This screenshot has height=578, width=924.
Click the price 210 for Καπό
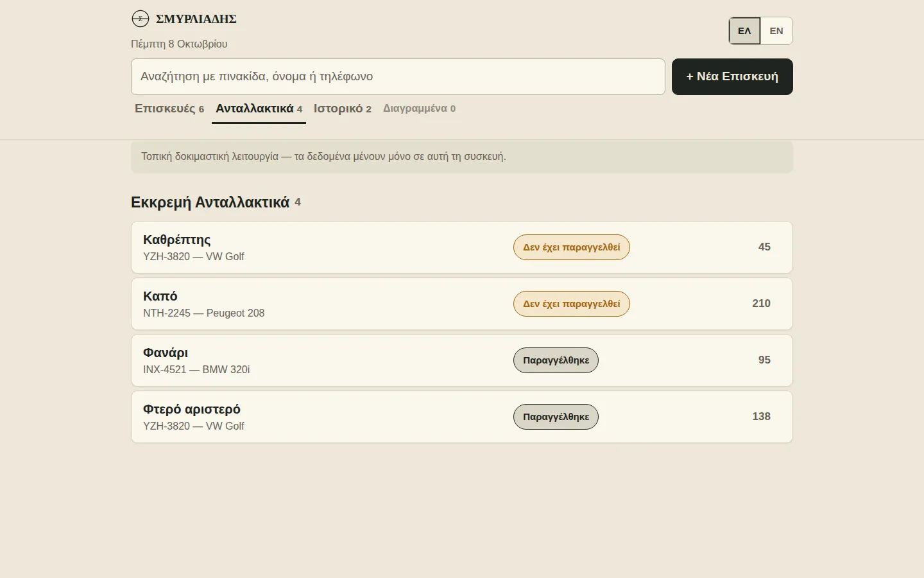762,304
